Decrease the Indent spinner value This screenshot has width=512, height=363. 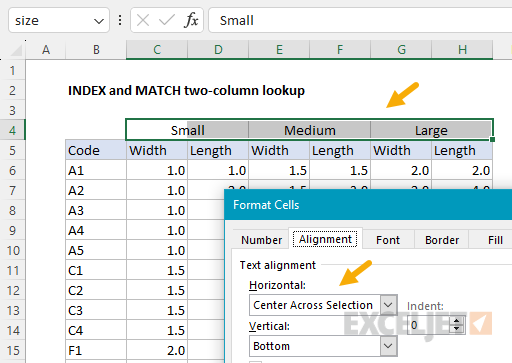tap(456, 329)
